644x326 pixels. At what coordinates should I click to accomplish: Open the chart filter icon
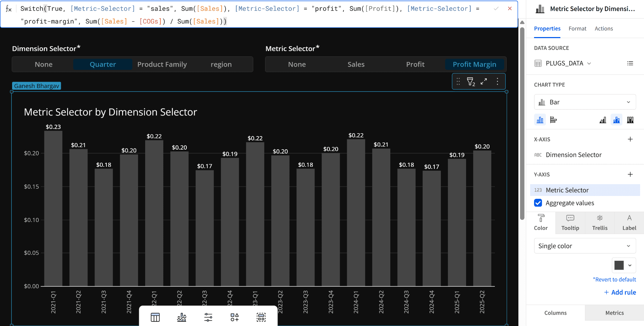(471, 82)
